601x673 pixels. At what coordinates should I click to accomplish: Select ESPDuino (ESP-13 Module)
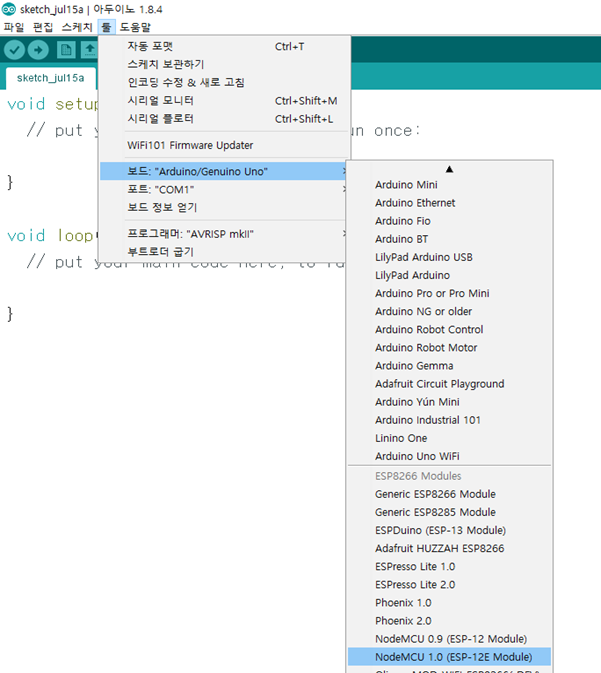[449, 530]
